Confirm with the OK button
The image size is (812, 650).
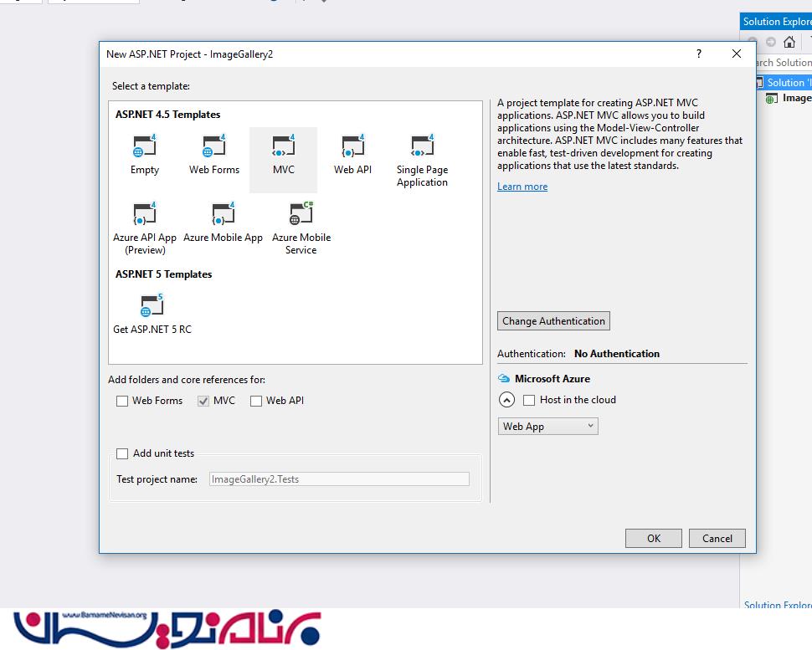tap(654, 538)
